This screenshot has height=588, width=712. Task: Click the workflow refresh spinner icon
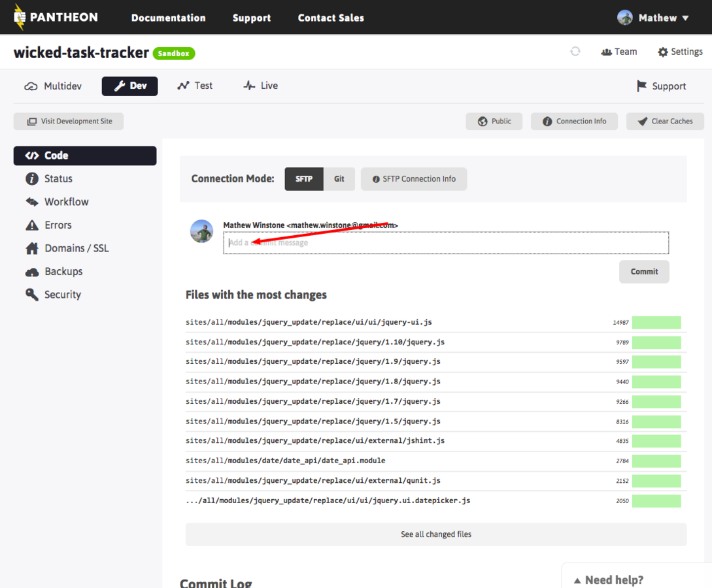[x=575, y=52]
